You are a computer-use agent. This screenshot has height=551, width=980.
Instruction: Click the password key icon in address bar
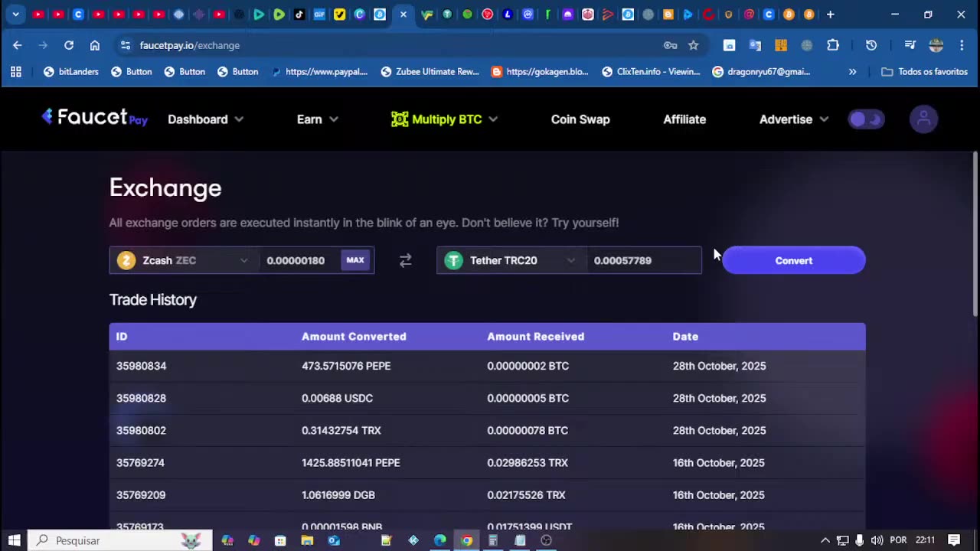(671, 45)
